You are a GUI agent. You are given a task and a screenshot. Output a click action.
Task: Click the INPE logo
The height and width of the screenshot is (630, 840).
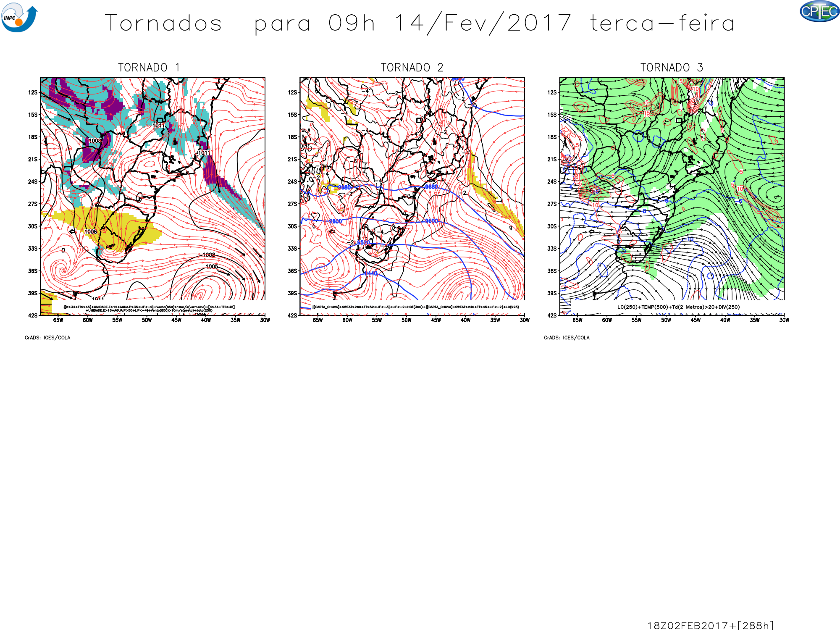point(19,17)
